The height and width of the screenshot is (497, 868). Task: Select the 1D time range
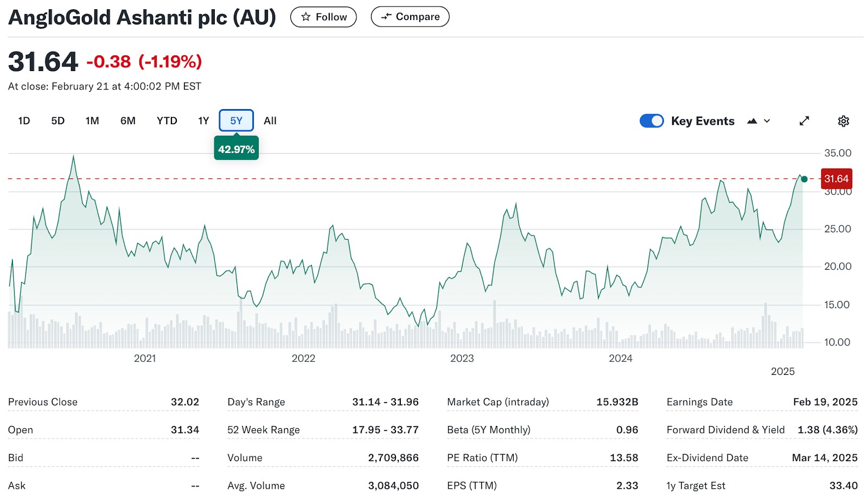click(x=24, y=120)
